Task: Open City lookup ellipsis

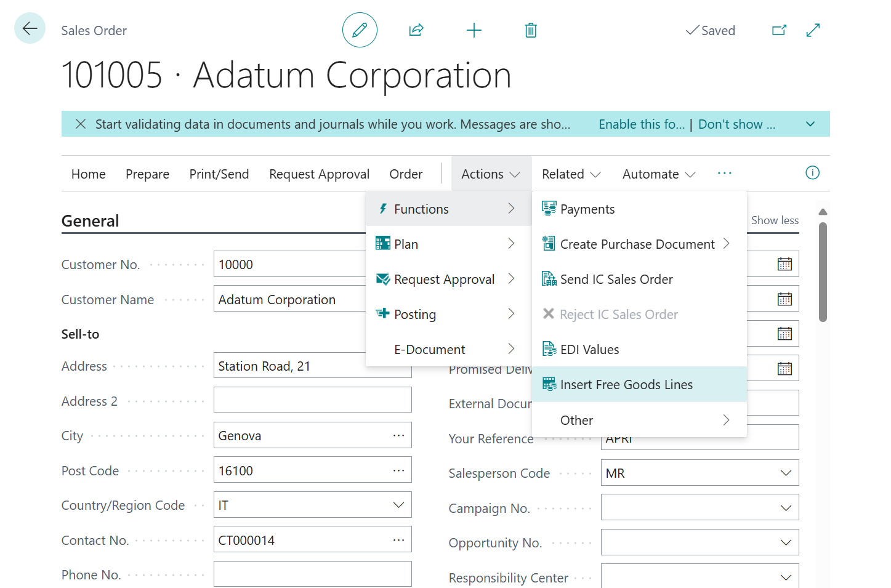Action: pyautogui.click(x=398, y=435)
